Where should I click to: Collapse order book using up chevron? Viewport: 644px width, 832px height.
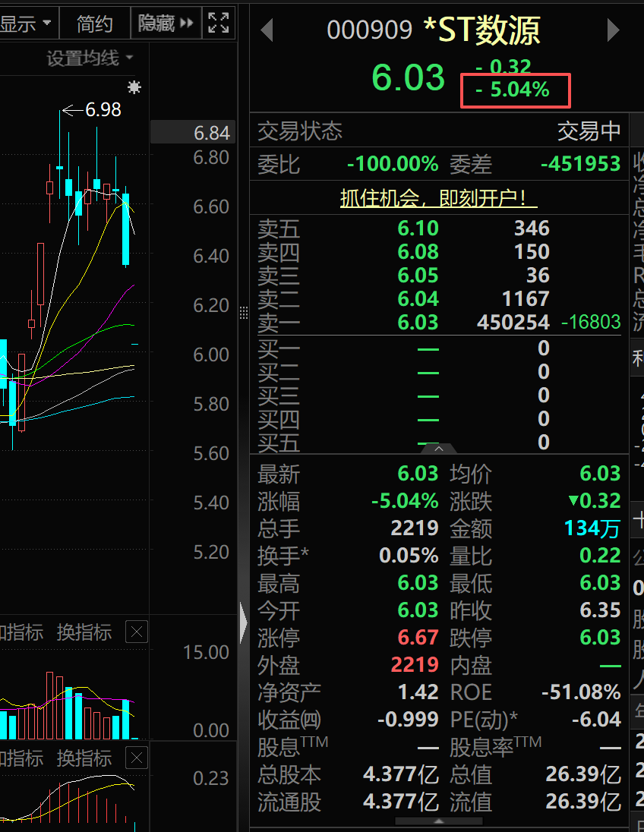tap(439, 449)
